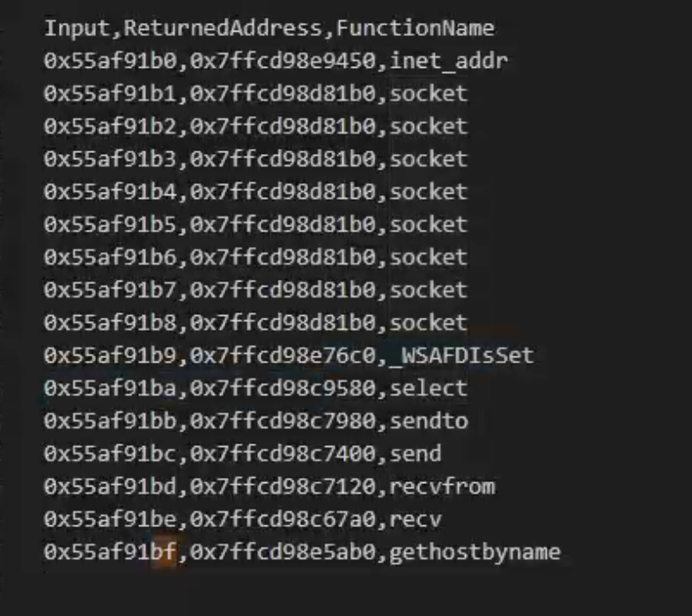This screenshot has width=692, height=616.
Task: Click the inet_addr function name
Action: coord(449,61)
